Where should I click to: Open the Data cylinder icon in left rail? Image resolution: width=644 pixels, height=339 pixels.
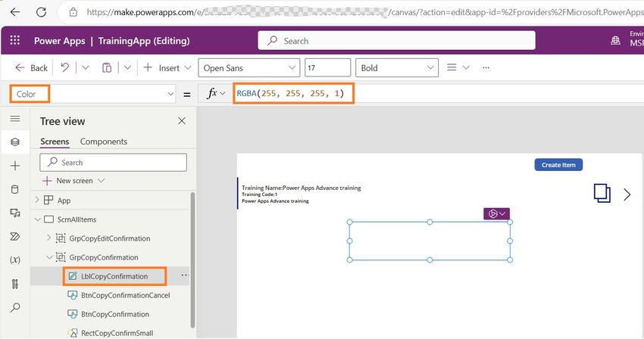click(x=15, y=189)
